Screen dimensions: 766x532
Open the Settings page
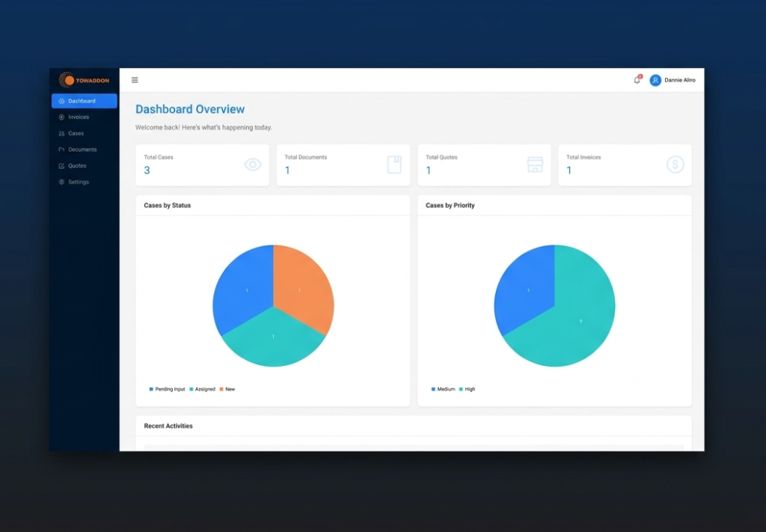click(x=84, y=182)
